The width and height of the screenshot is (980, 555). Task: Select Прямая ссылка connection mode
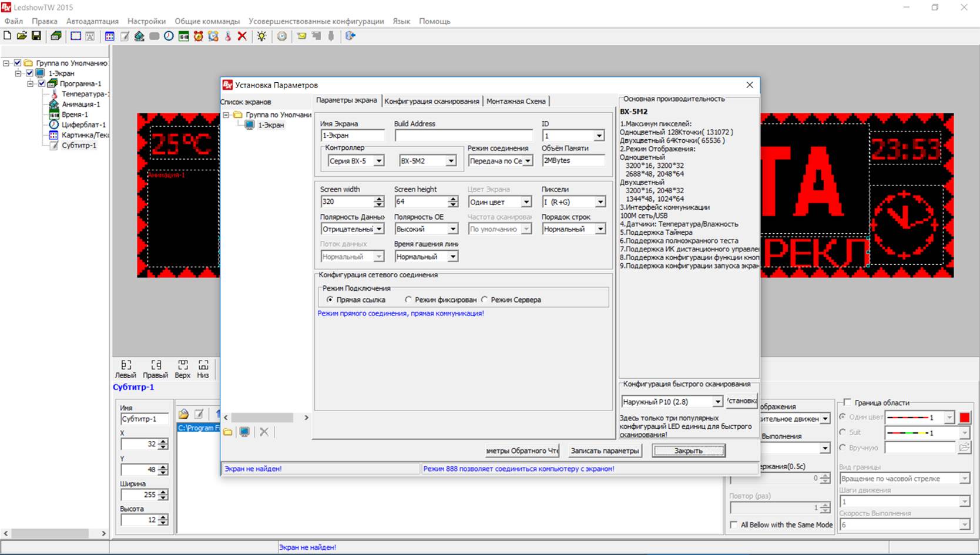tap(330, 300)
